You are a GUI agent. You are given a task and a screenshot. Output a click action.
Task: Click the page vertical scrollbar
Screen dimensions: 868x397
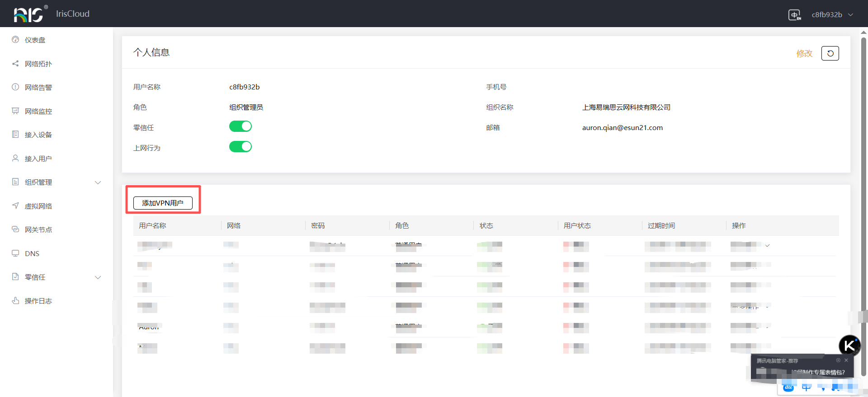[863, 181]
